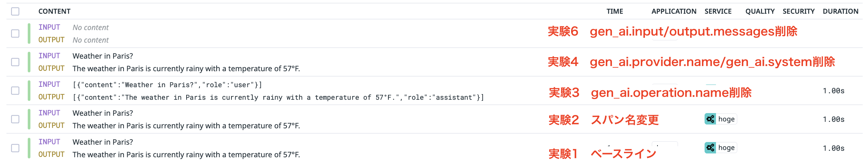Tick the checkbox on the 実験4 row
868x166 pixels.
(x=15, y=62)
